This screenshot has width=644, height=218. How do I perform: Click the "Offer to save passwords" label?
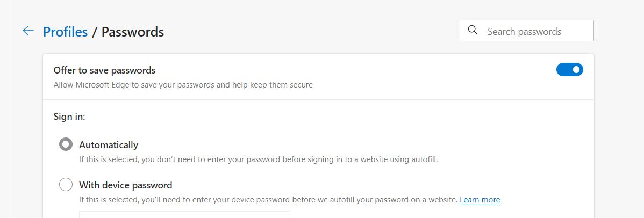point(104,70)
